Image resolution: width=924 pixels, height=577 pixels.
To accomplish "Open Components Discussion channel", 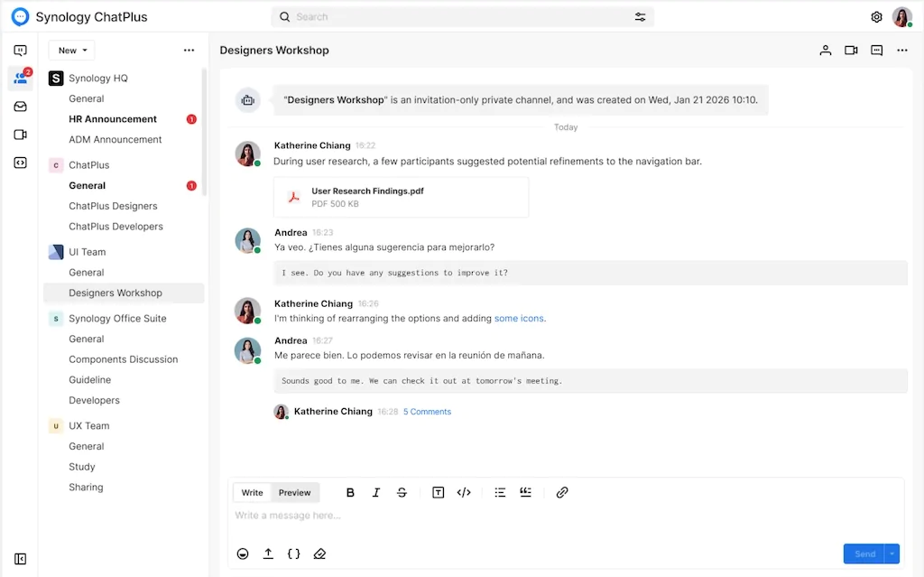I will (x=123, y=359).
